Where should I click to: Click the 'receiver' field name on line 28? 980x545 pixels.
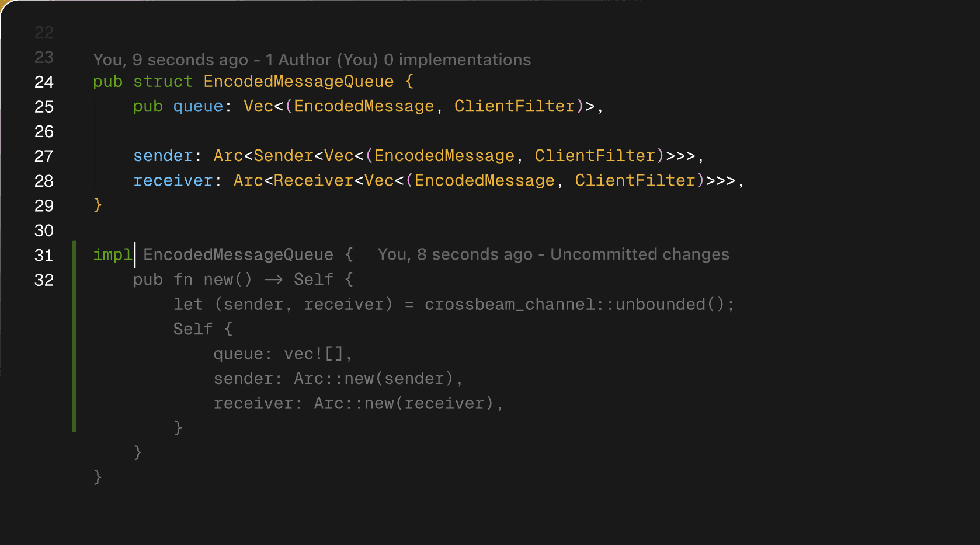pyautogui.click(x=173, y=180)
